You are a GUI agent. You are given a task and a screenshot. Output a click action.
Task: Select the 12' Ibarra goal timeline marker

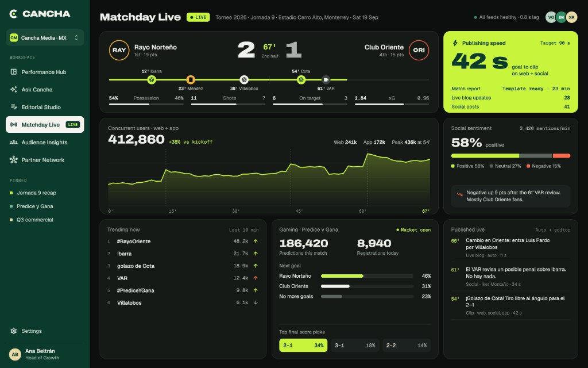pyautogui.click(x=152, y=79)
